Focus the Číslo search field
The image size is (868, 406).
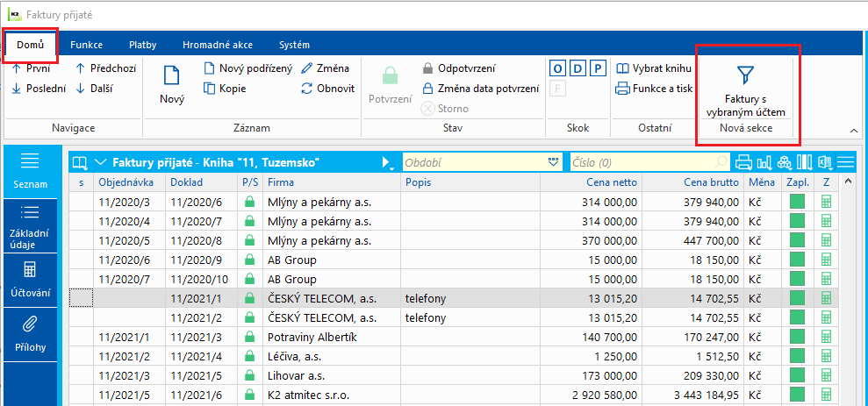tap(644, 162)
